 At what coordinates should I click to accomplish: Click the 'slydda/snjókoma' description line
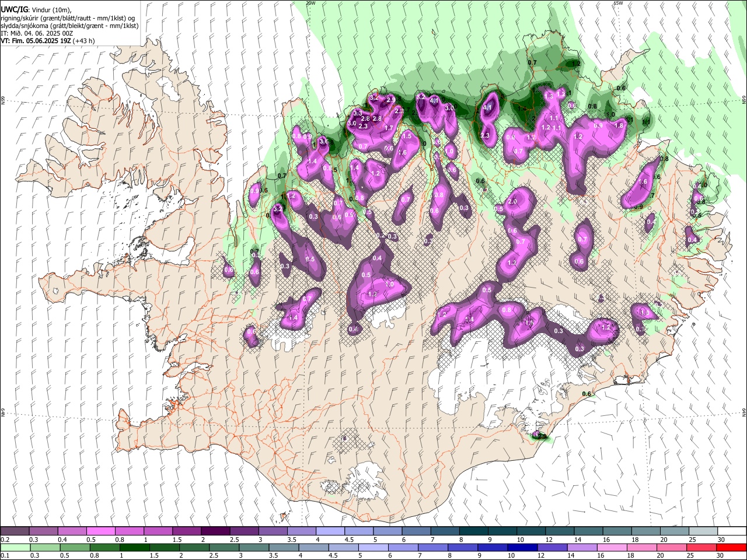[x=69, y=26]
